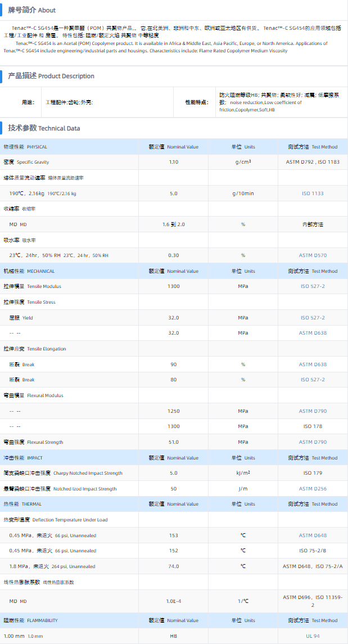Select shrinkage value 1.6 到 2.0
This screenshot has width=348, height=644.
coord(174,224)
